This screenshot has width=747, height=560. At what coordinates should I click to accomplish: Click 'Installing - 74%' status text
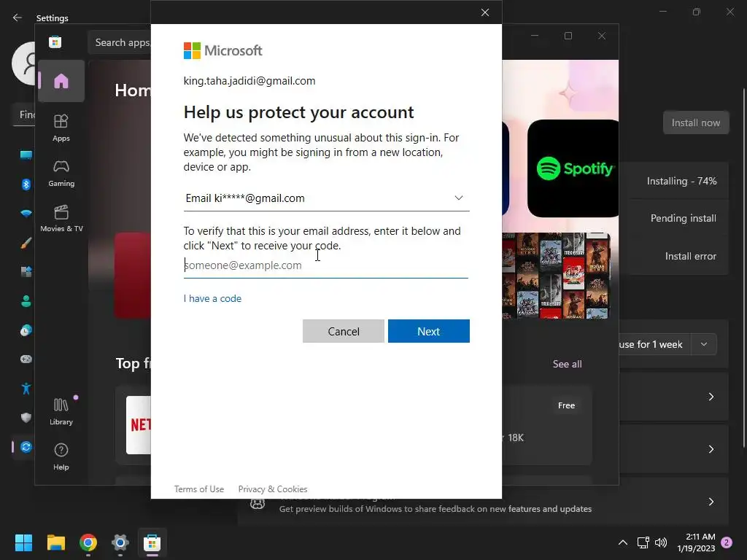pyautogui.click(x=681, y=181)
